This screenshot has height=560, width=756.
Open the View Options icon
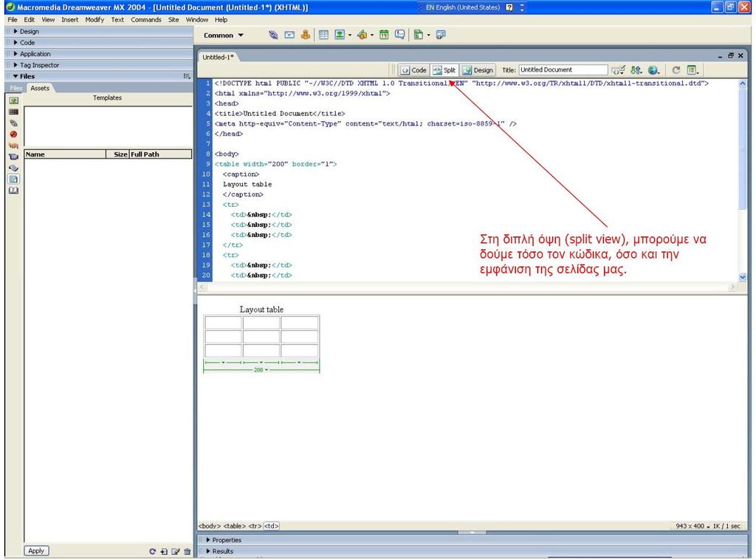tap(693, 70)
